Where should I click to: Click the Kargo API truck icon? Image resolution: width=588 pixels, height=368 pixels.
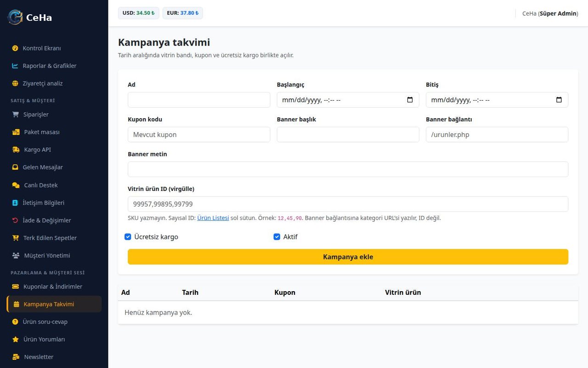(x=16, y=149)
